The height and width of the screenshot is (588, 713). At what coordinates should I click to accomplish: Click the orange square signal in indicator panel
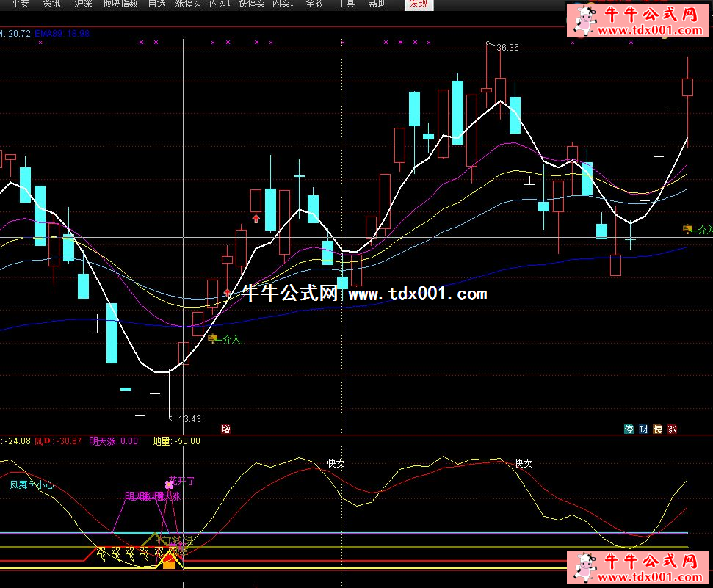tap(169, 564)
